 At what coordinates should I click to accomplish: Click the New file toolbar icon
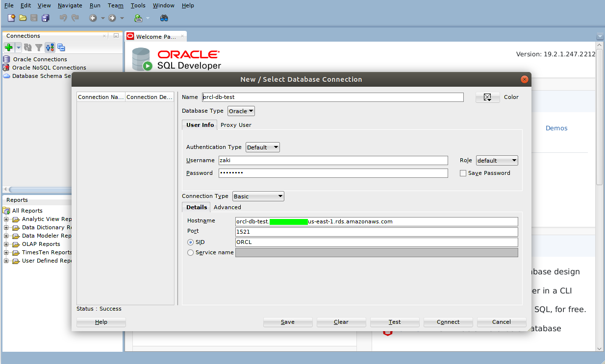[x=11, y=18]
